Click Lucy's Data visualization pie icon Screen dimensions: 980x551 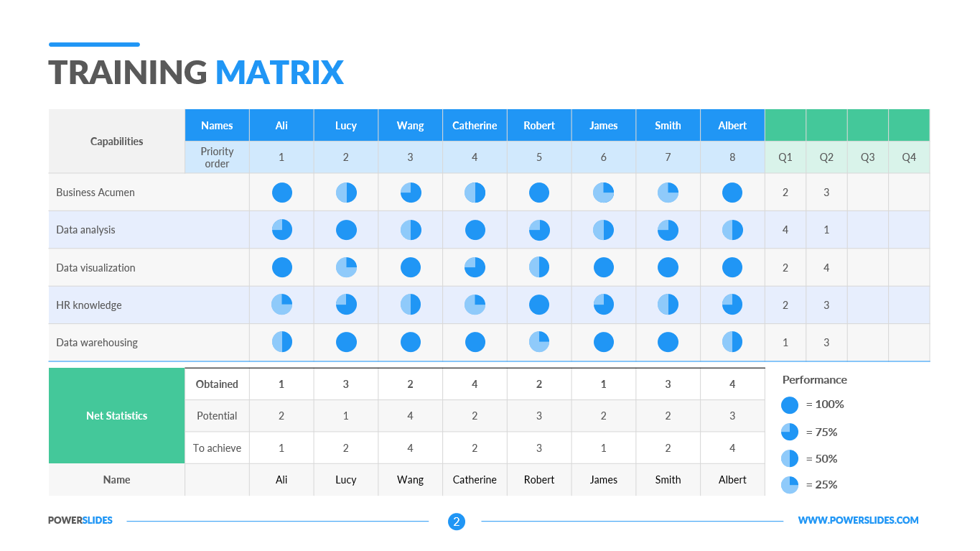click(x=346, y=267)
